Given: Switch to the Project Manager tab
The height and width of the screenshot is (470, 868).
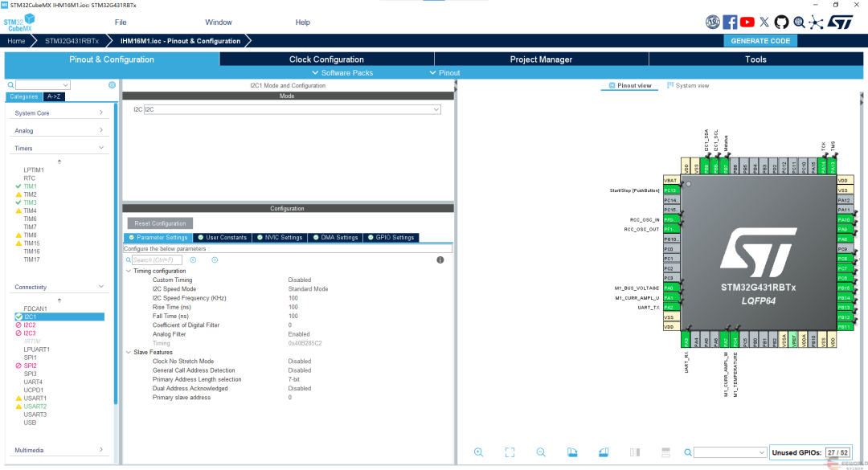Looking at the screenshot, I should point(541,59).
